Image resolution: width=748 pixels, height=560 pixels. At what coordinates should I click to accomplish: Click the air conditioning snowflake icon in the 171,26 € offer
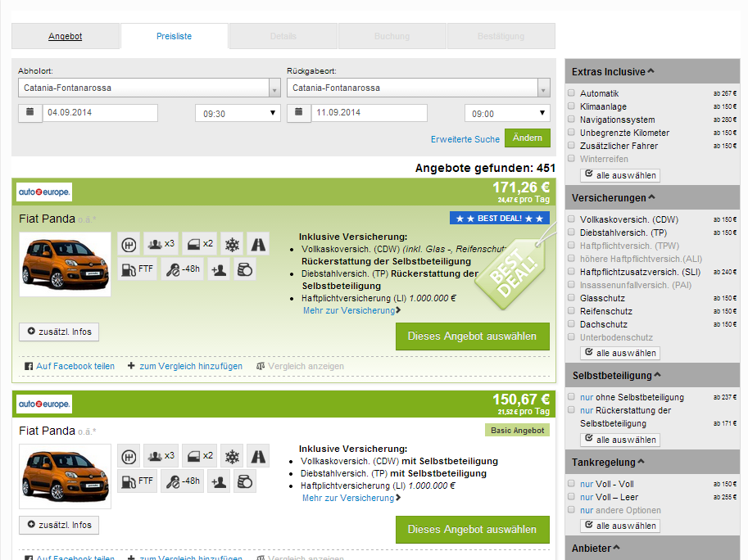pyautogui.click(x=232, y=245)
